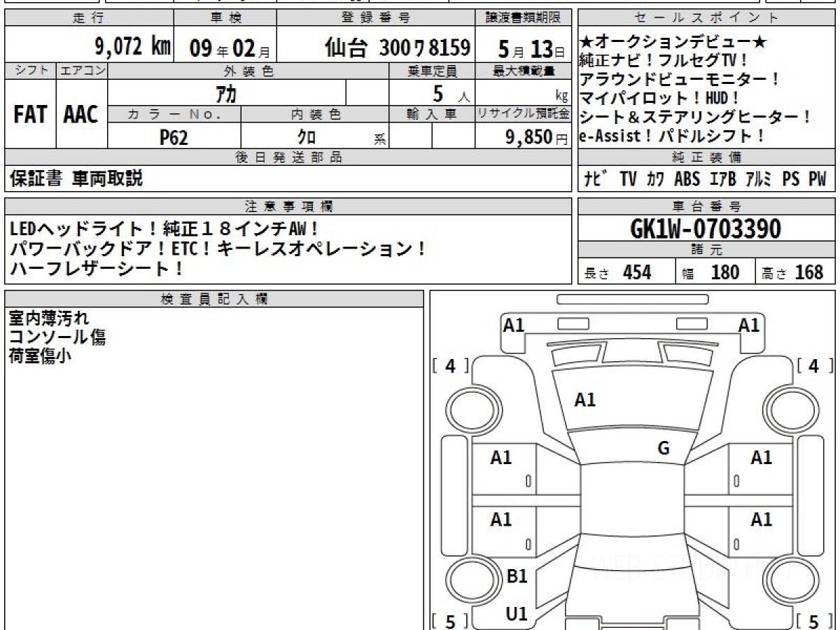Select the シート＆ステアリングヒーター！ line
The height and width of the screenshot is (630, 840).
pyautogui.click(x=696, y=118)
